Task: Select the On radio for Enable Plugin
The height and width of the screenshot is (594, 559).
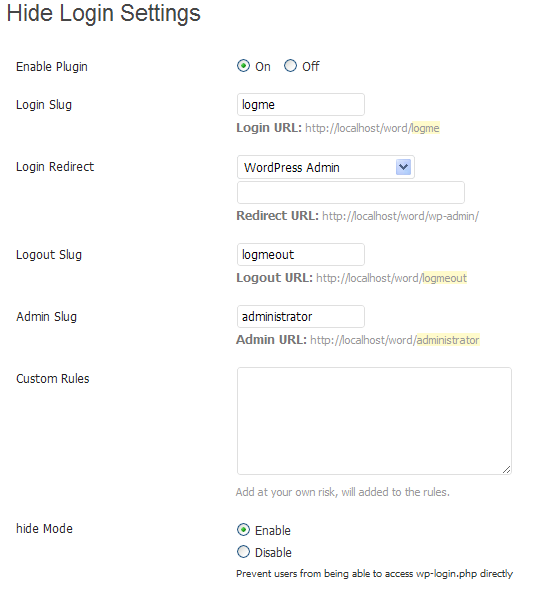Action: [x=244, y=66]
